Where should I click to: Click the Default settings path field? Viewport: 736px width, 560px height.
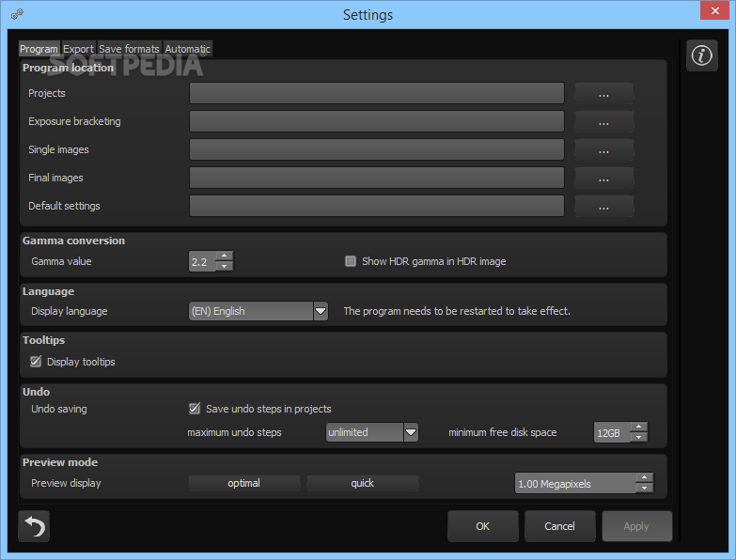[x=376, y=206]
